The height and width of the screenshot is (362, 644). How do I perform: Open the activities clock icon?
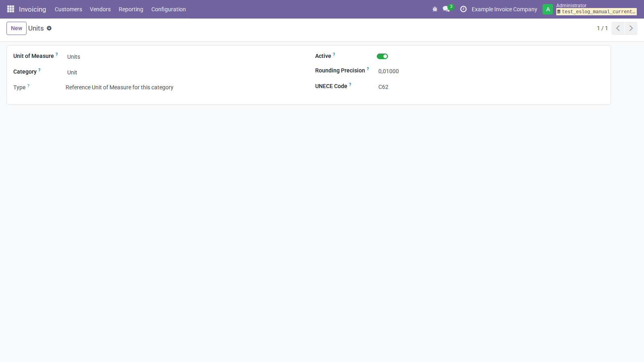point(463,9)
